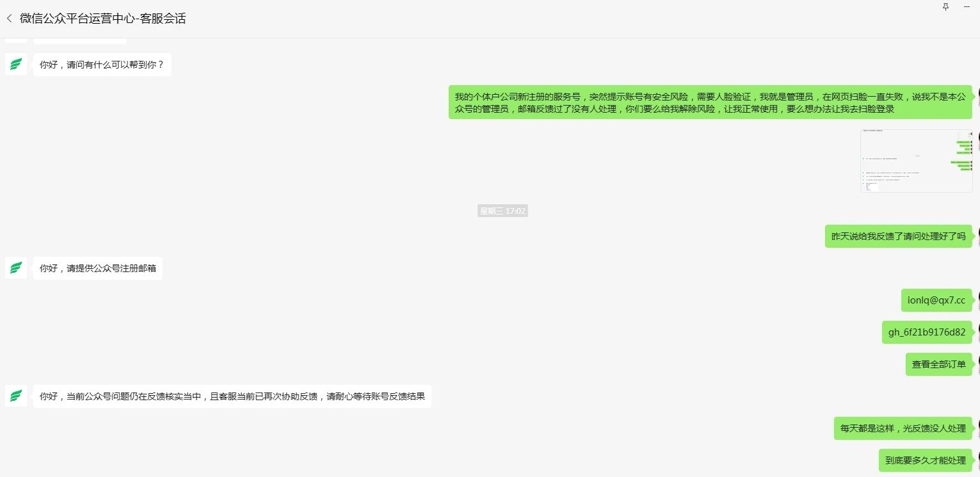980x477 pixels.
Task: Select reply 当前公众号问题仍在反馈核实当中
Action: pyautogui.click(x=232, y=396)
